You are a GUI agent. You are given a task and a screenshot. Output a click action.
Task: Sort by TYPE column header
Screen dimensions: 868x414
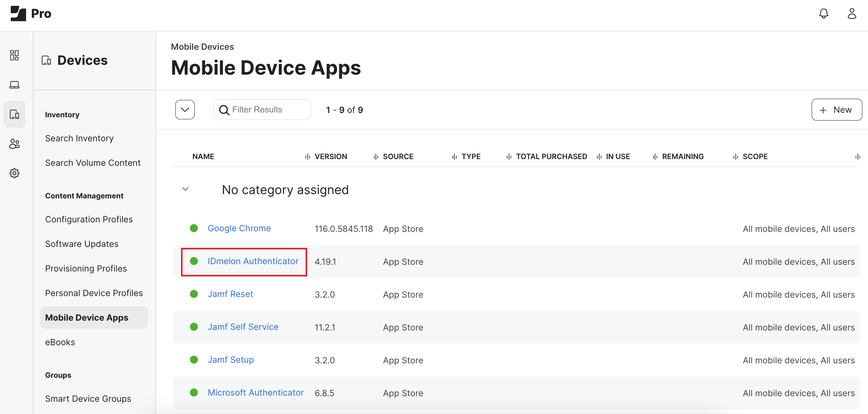coord(471,157)
